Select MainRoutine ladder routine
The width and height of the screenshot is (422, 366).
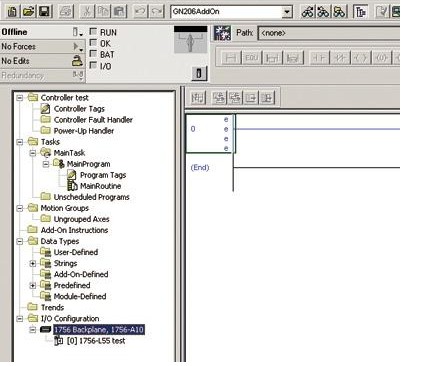pos(100,186)
